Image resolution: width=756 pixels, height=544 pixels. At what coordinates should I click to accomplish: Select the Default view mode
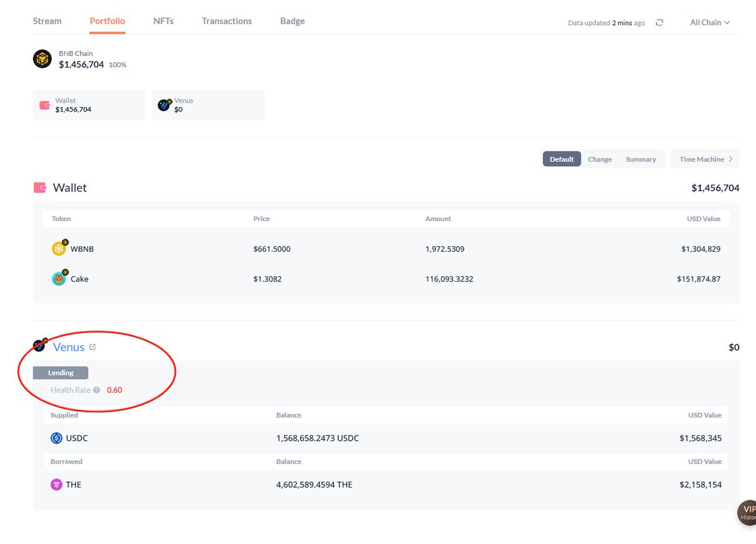pyautogui.click(x=562, y=159)
